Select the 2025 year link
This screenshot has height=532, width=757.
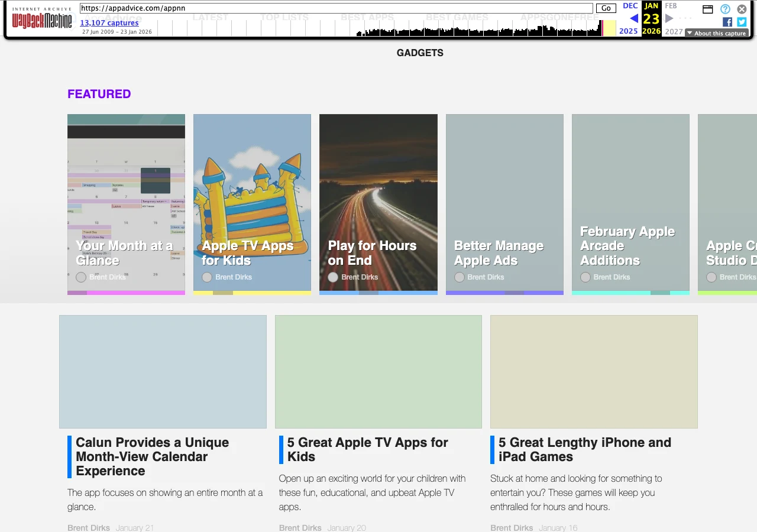coord(629,31)
